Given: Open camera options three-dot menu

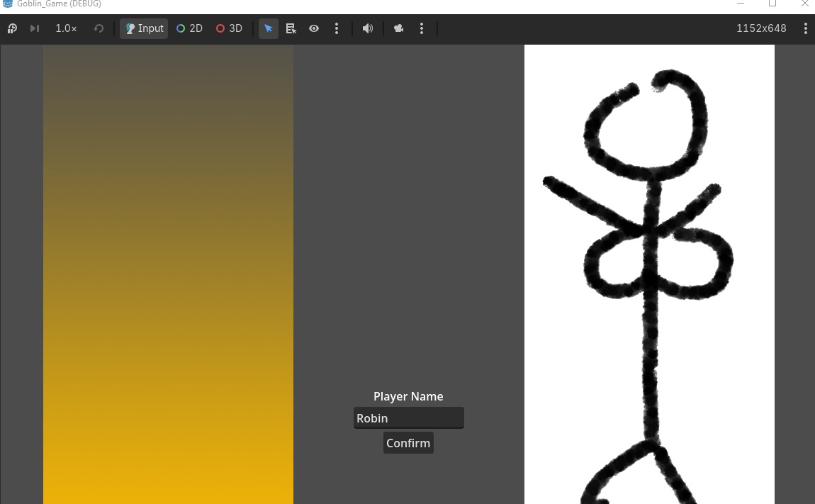Looking at the screenshot, I should [x=422, y=28].
